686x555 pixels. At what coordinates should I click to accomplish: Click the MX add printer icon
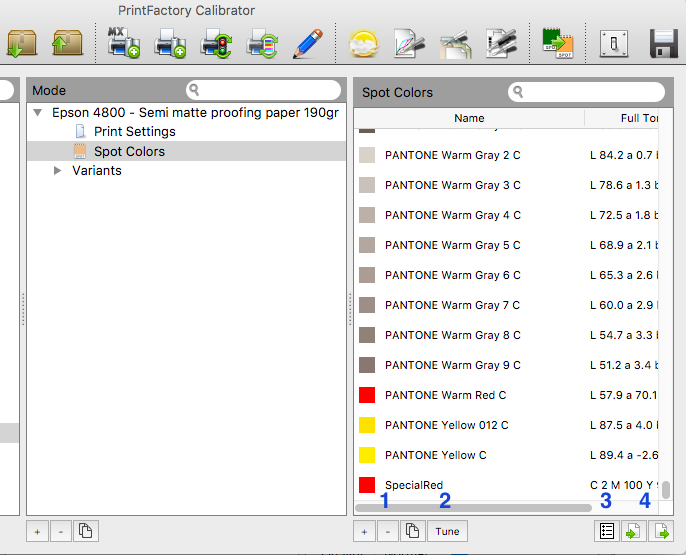point(123,43)
